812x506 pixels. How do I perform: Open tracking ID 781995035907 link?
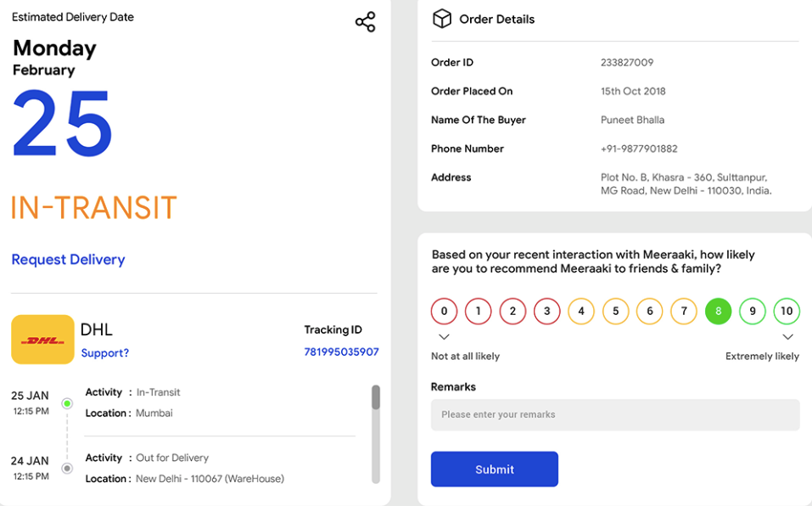(341, 352)
